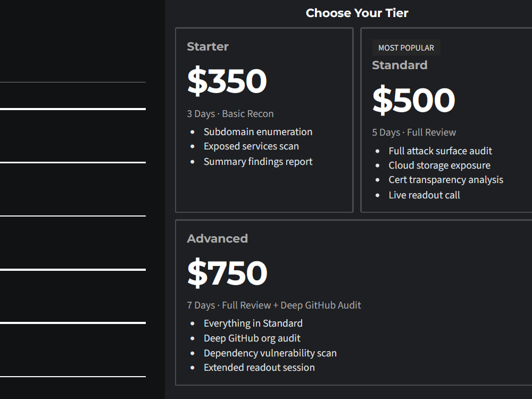
Task: Click the 3 Days Basic Recon subtitle
Action: 230,114
